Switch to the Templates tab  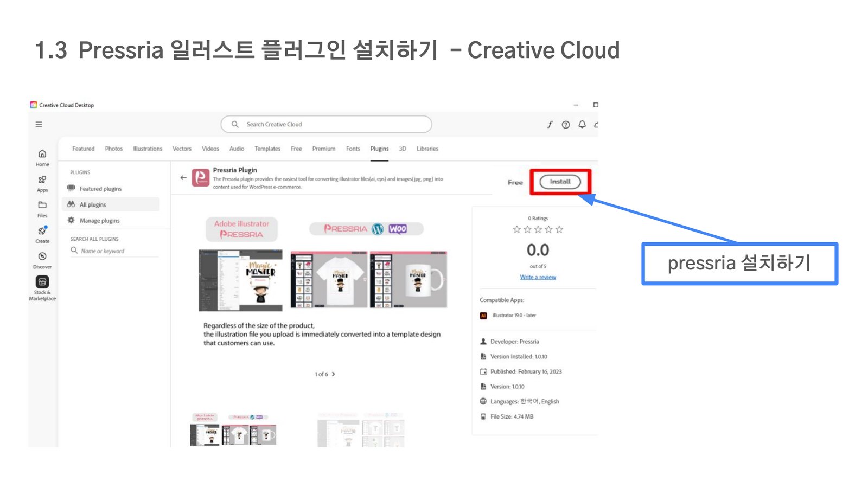[x=267, y=149]
